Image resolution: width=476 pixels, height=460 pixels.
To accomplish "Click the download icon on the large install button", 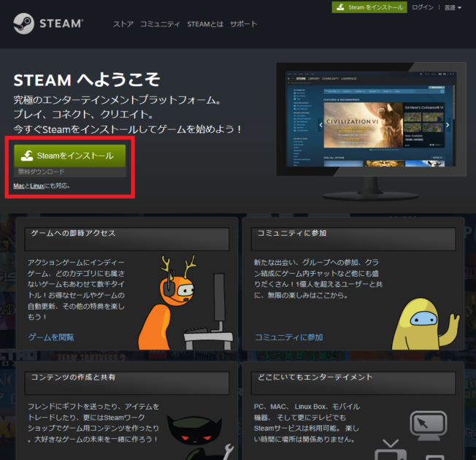I will tap(27, 155).
